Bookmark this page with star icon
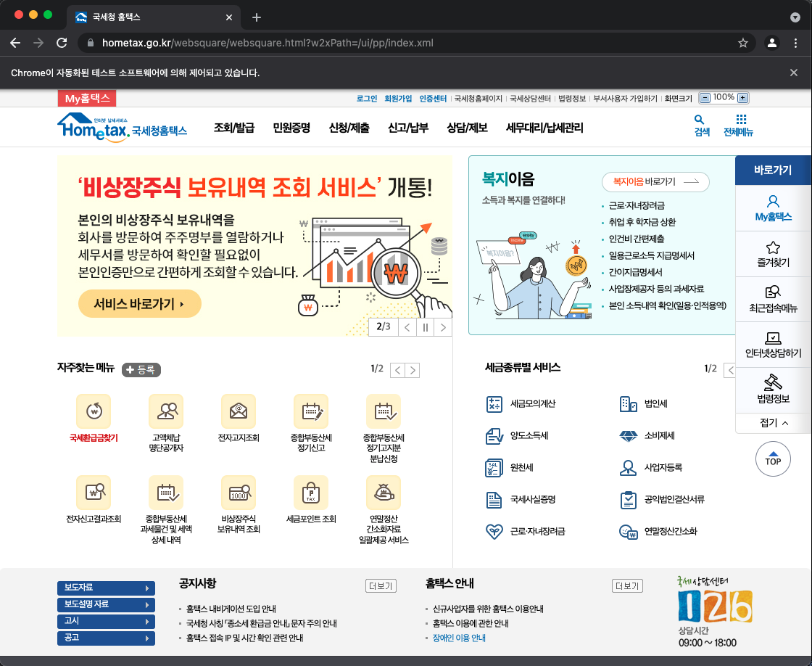 pos(743,43)
